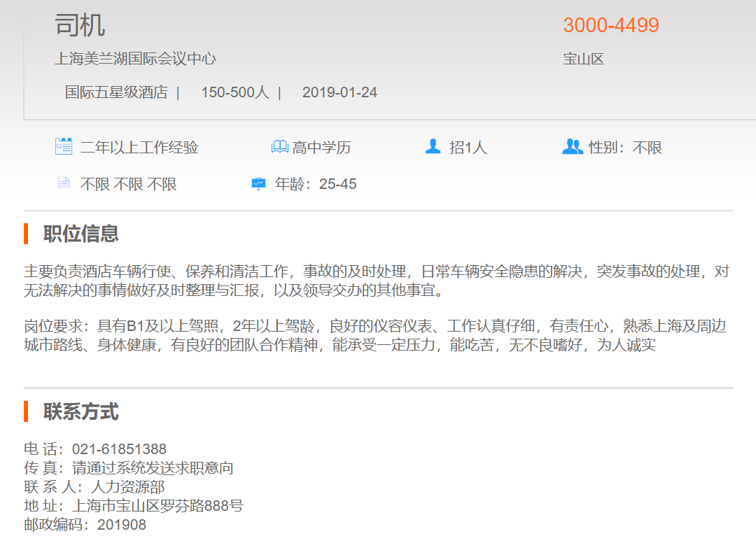The height and width of the screenshot is (536, 756).
Task: Click the contact person 人力资源部
Action: click(x=127, y=487)
